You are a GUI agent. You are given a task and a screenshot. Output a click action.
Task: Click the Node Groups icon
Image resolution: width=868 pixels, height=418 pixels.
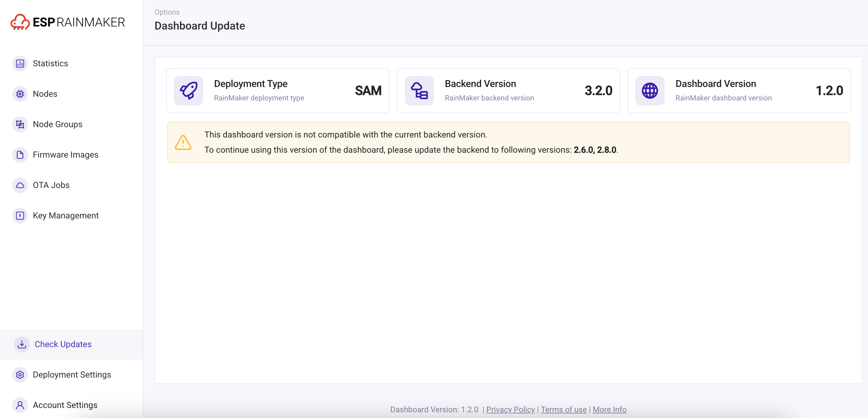20,124
